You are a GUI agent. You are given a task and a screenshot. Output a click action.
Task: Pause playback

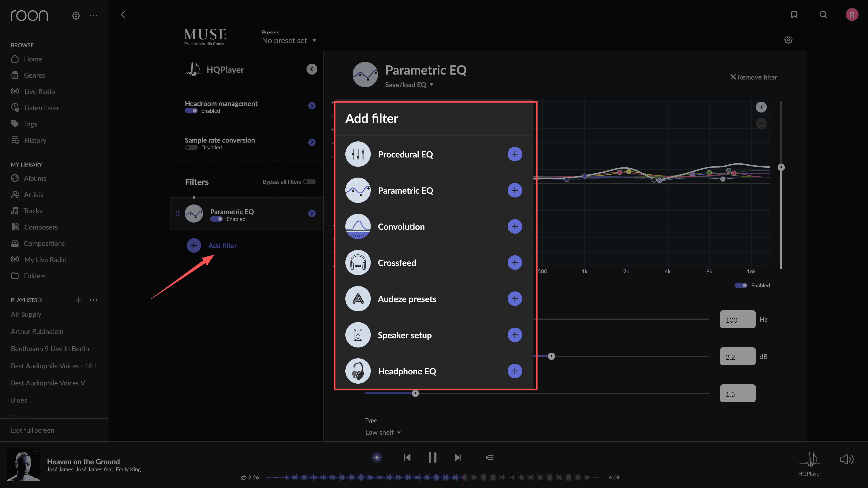[432, 457]
